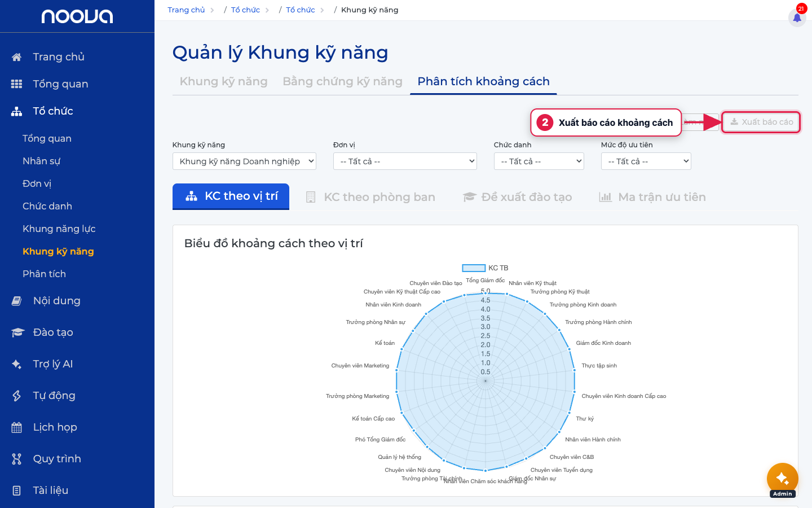Click the bar chart icon in Ma trận ưu tiên
The image size is (812, 508).
pyautogui.click(x=605, y=197)
